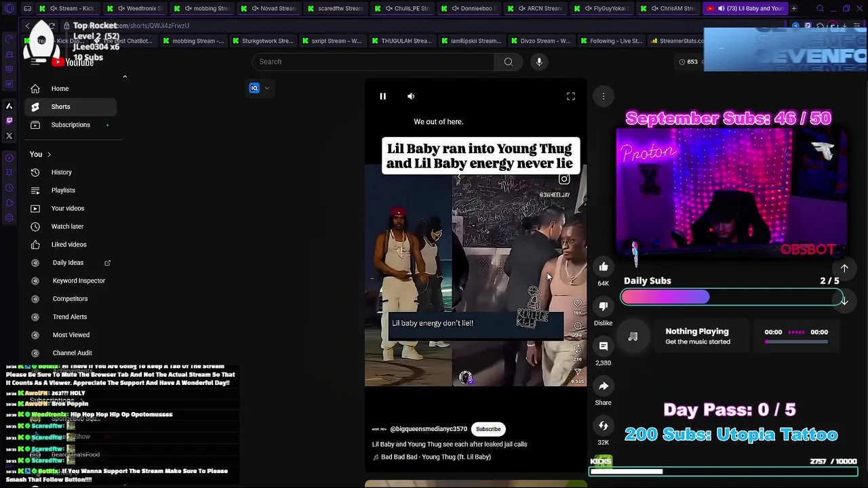Screen dimensions: 868x488
Task: Click the YouTube logo
Action: coord(73,62)
